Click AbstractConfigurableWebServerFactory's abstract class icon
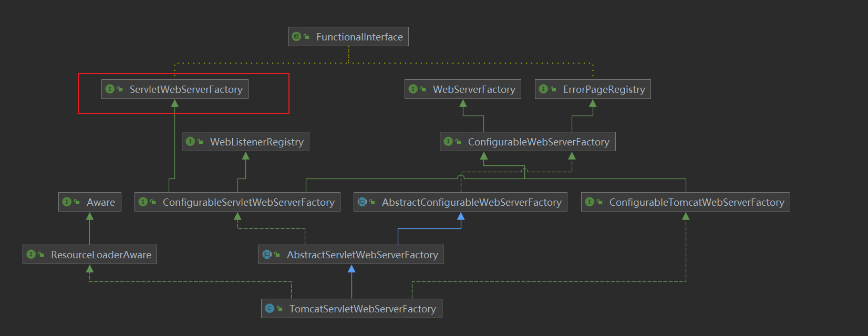The height and width of the screenshot is (336, 868). pos(362,202)
